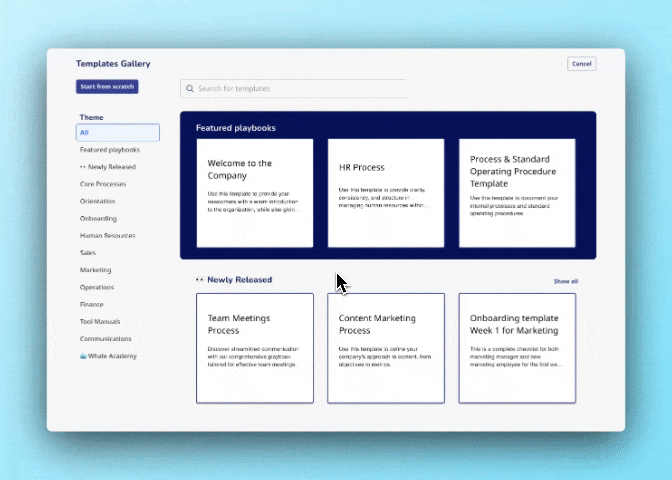Screen dimensions: 672x480
Task: Select Newly Released in theme list
Action: [108, 167]
